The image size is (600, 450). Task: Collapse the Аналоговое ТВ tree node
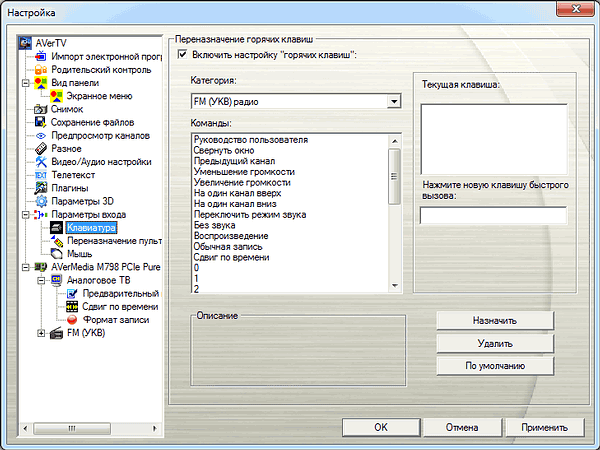point(41,280)
